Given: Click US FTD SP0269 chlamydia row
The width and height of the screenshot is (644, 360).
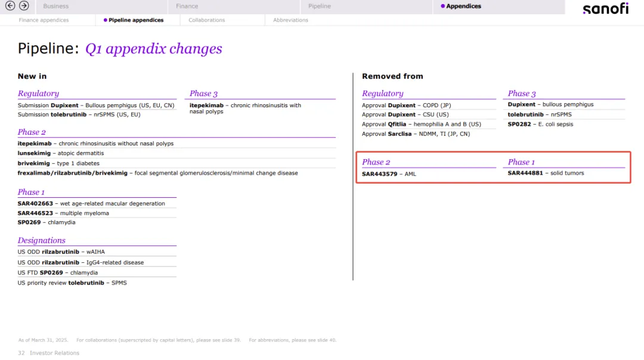Looking at the screenshot, I should 57,273.
